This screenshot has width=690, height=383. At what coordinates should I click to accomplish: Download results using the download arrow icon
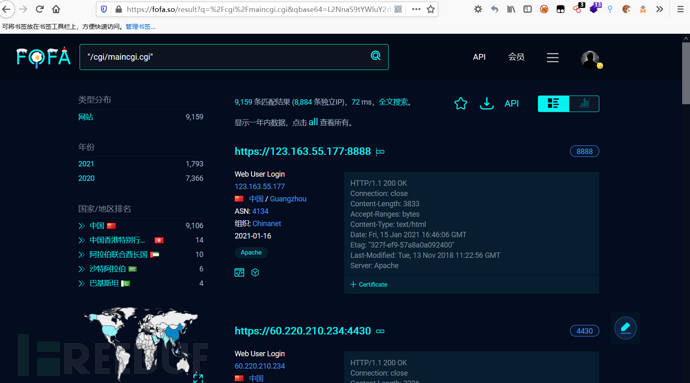[486, 103]
